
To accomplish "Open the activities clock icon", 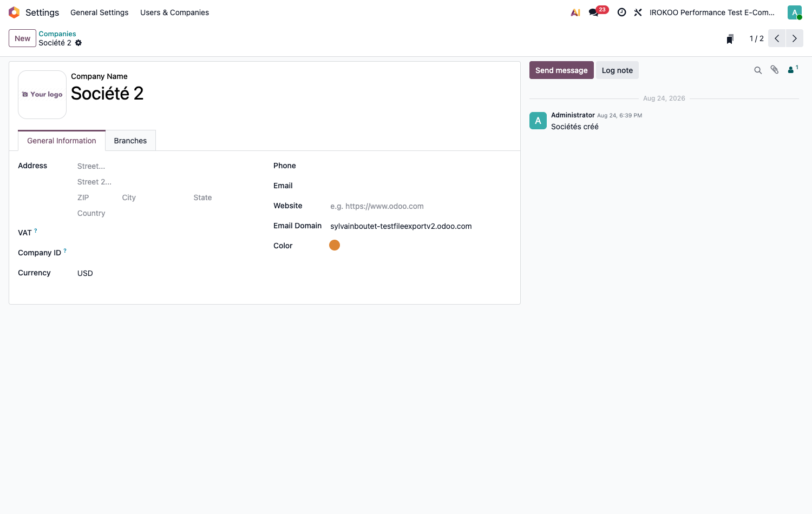I will pos(622,12).
